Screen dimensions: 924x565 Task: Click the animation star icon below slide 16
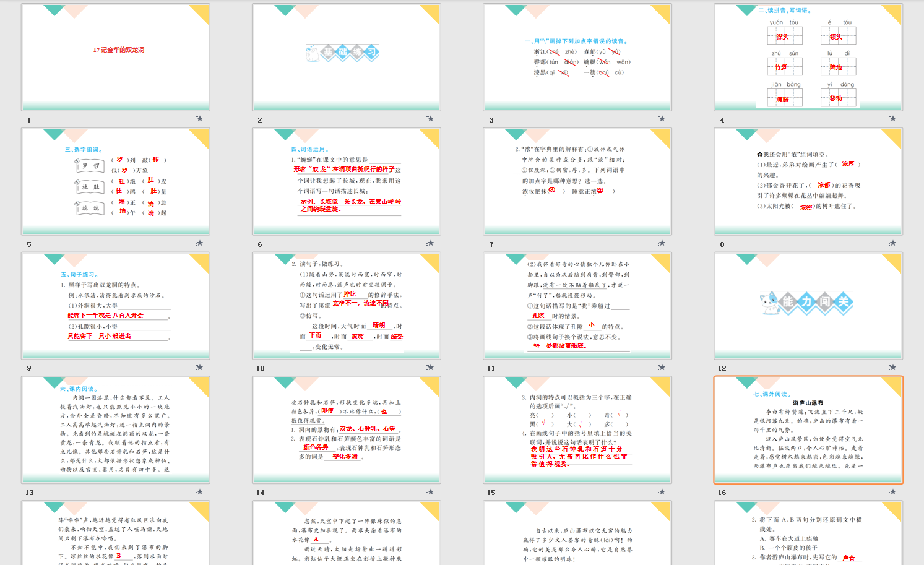coord(892,491)
